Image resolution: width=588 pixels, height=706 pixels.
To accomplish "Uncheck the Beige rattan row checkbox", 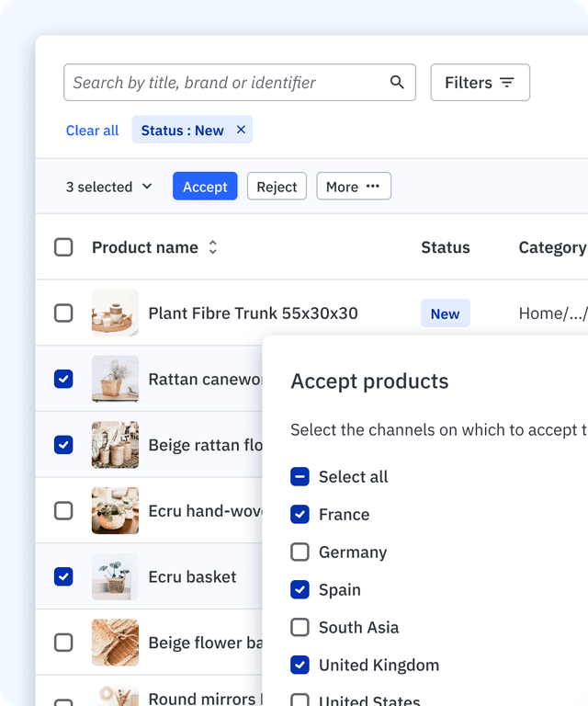I will tap(63, 444).
